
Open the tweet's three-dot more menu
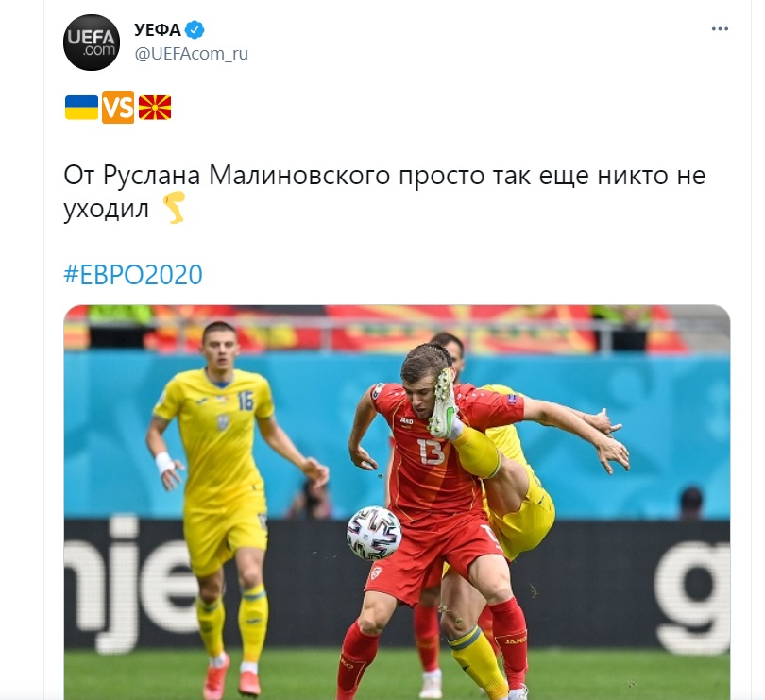pos(720,28)
